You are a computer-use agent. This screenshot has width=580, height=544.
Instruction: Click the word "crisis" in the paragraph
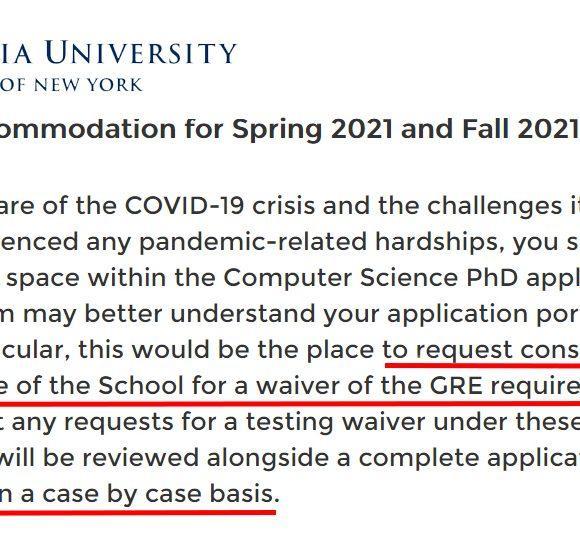(x=283, y=205)
